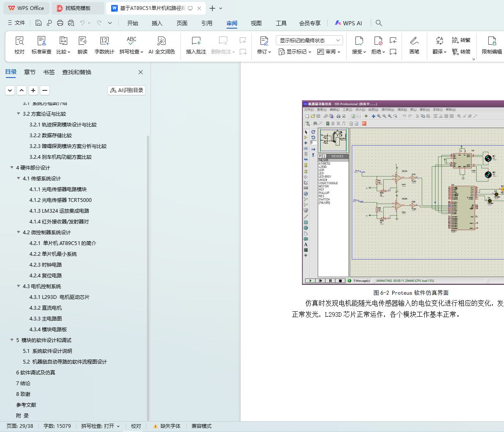Collapse the 4 硬件部分设计 section
504x432 pixels.
coord(12,167)
